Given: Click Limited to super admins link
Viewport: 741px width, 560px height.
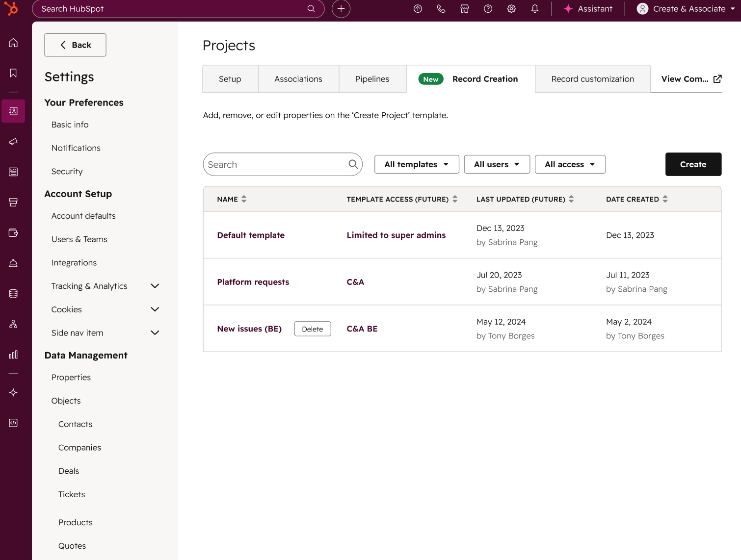Looking at the screenshot, I should [x=396, y=235].
